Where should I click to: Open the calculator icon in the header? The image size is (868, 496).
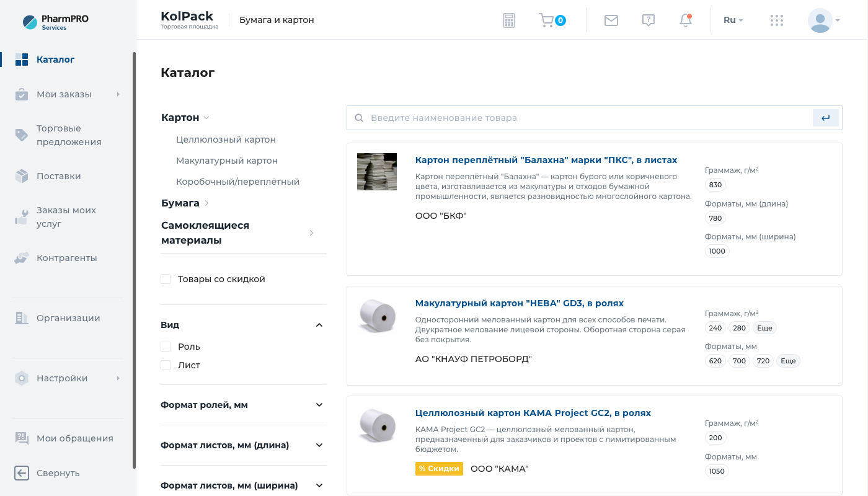pyautogui.click(x=509, y=20)
